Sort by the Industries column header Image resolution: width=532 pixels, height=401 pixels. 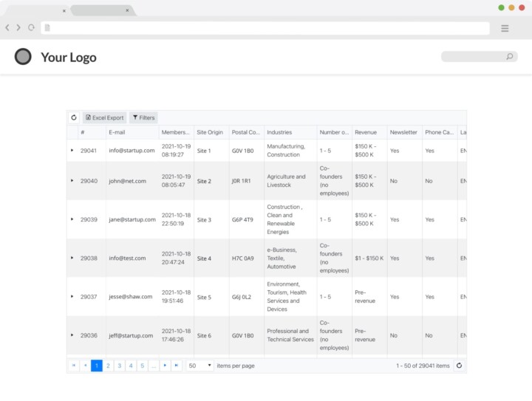point(290,132)
